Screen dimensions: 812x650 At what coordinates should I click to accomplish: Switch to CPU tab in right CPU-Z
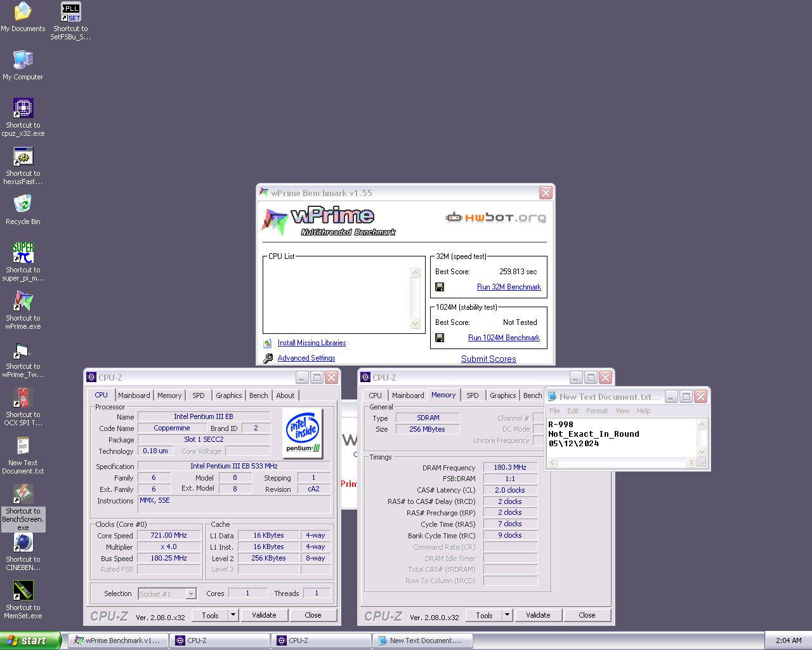(x=376, y=395)
